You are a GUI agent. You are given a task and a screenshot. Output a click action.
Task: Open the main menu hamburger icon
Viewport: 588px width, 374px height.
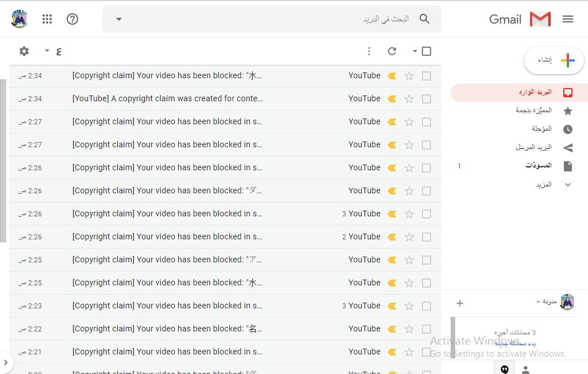(x=568, y=19)
